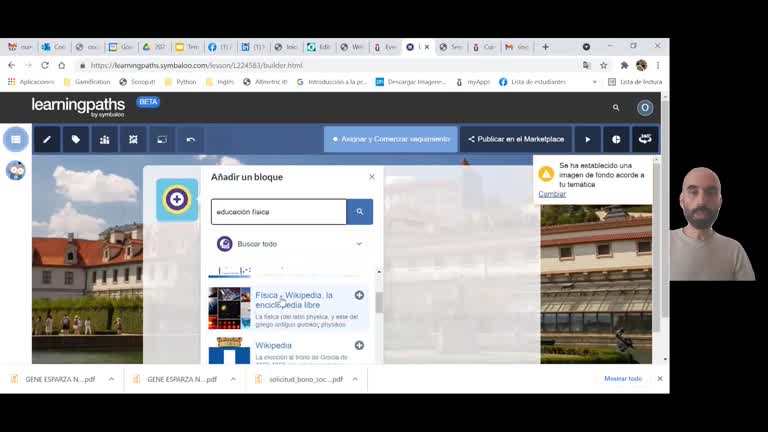Viewport: 768px width, 432px height.
Task: Click the grid layout toolbar icon
Action: point(133,140)
